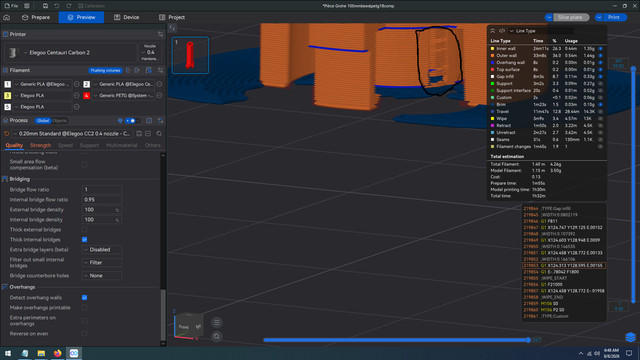
Task: Open the Slice plate dropdown arrow
Action: click(549, 17)
